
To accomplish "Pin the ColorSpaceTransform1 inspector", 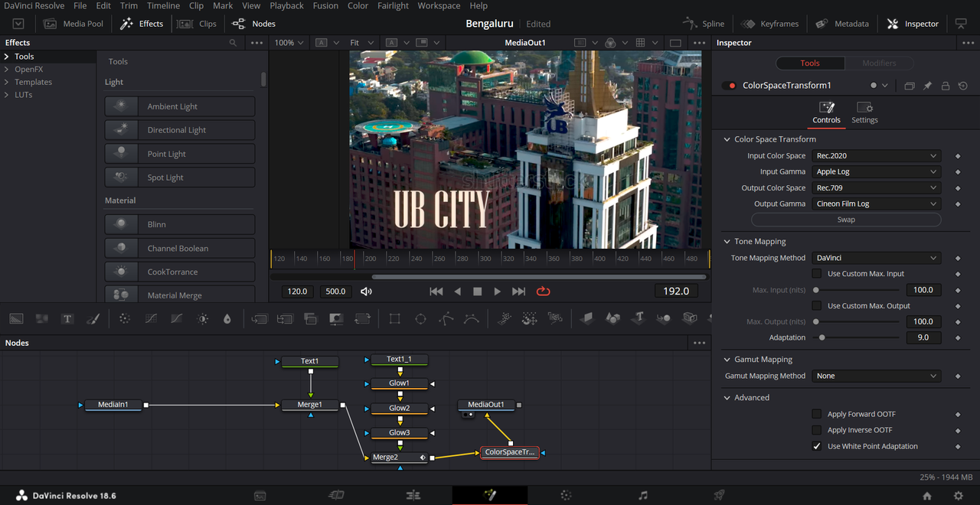I will 927,86.
